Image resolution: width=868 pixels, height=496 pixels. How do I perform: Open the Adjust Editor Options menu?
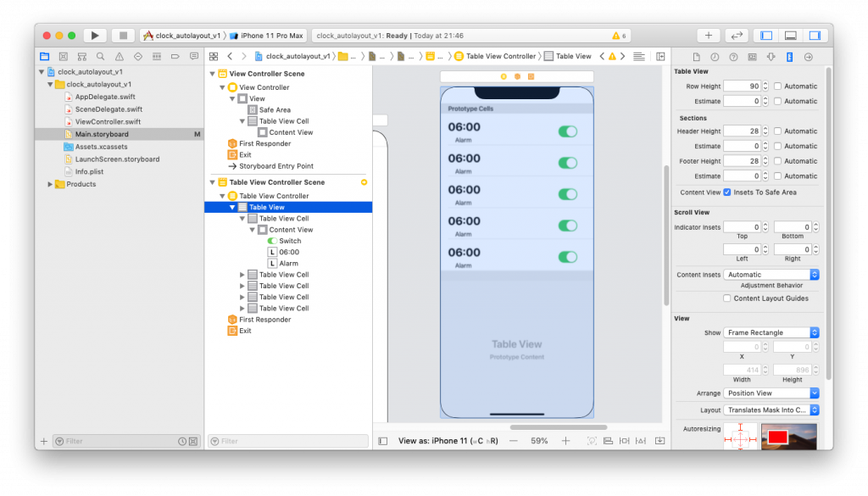tap(639, 57)
